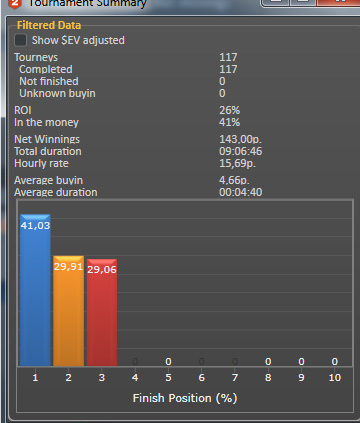The width and height of the screenshot is (360, 423).
Task: Close the Tournament Summary window
Action: 338,2
